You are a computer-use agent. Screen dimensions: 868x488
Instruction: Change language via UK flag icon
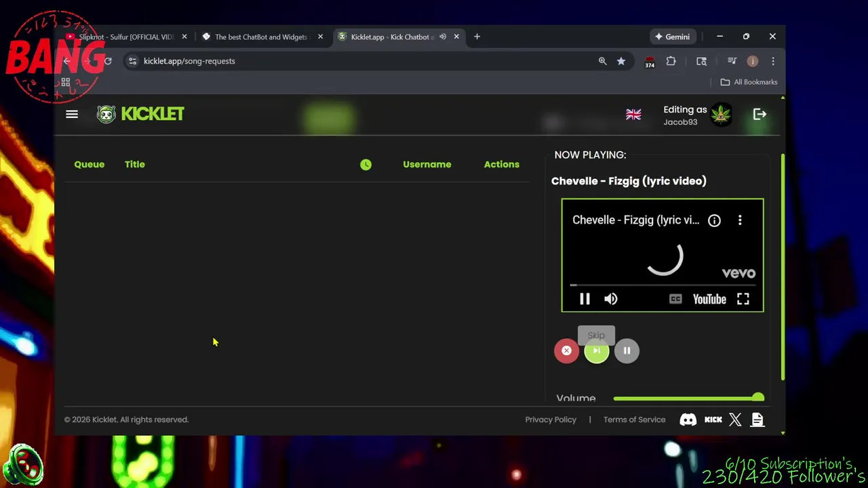633,115
